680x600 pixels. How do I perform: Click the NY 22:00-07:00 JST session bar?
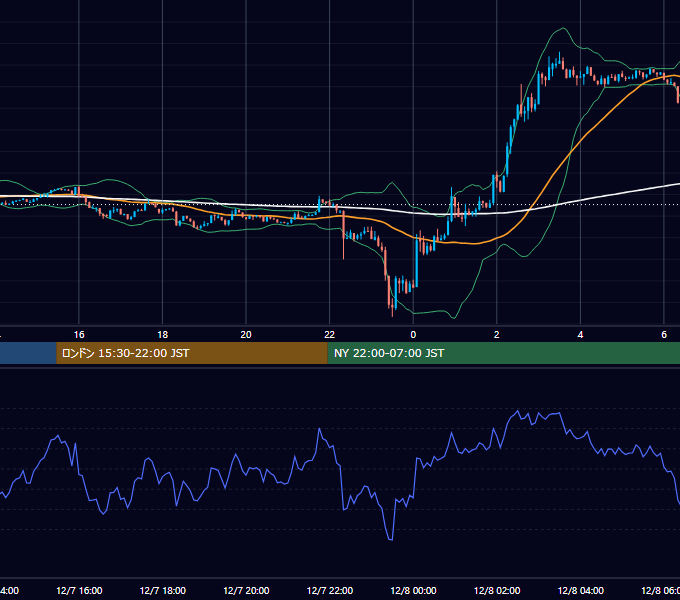503,353
